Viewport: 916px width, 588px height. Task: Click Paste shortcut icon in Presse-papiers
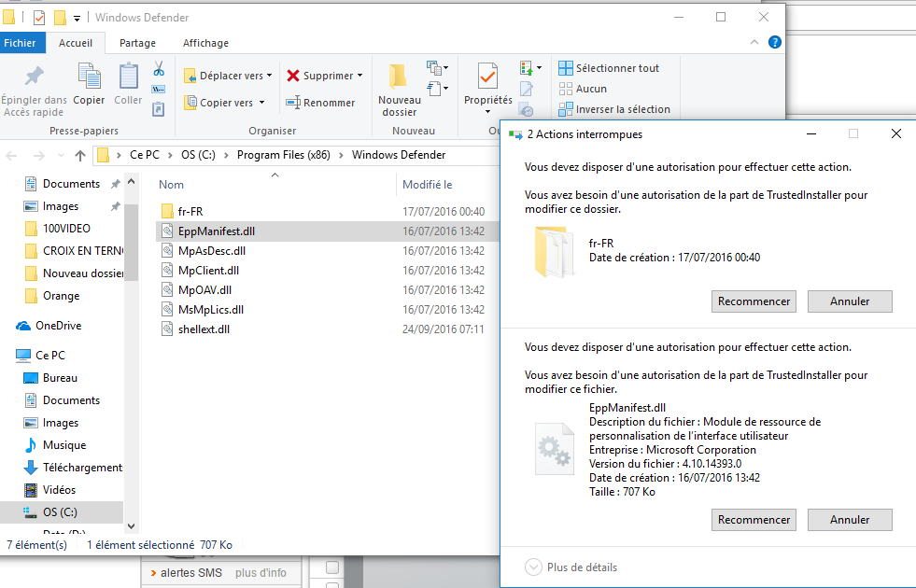pos(159,109)
